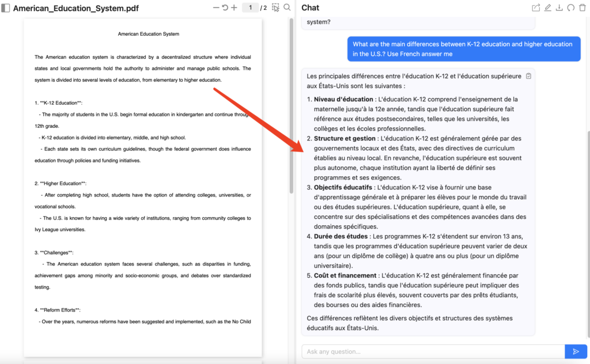This screenshot has width=590, height=364.
Task: Click the '/ 2' total page count label
Action: click(263, 8)
